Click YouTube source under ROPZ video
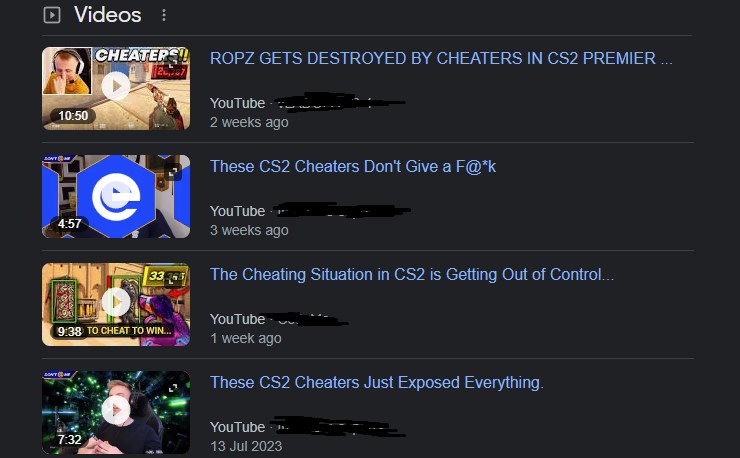 point(237,103)
